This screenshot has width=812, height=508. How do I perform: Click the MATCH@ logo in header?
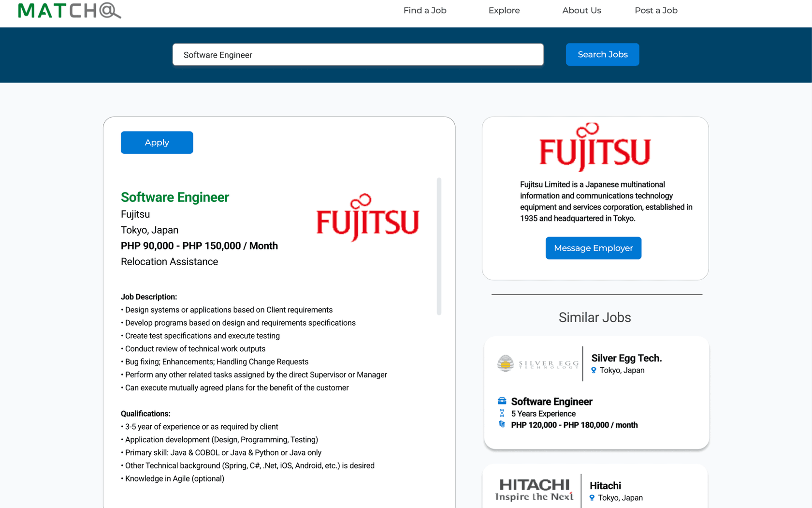69,10
